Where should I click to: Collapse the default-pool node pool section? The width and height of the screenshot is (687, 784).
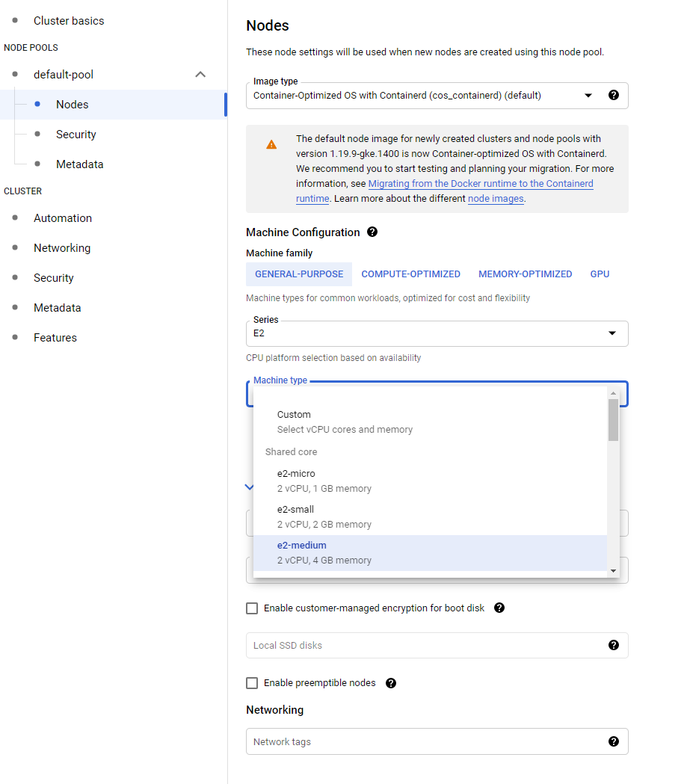[200, 74]
